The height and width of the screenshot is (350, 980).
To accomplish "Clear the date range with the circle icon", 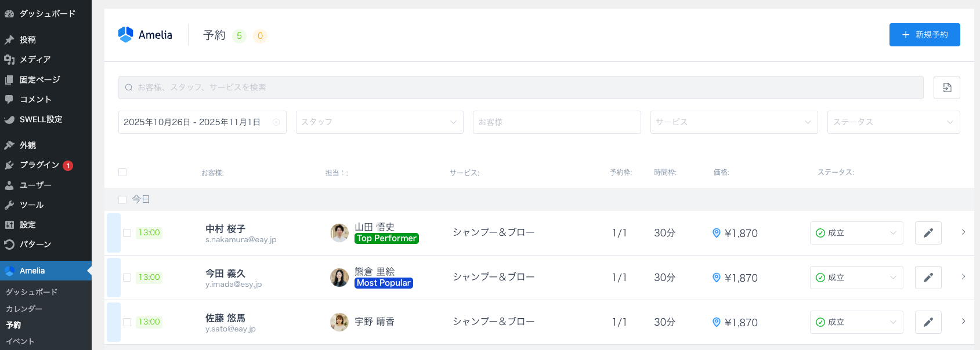I will [x=276, y=122].
